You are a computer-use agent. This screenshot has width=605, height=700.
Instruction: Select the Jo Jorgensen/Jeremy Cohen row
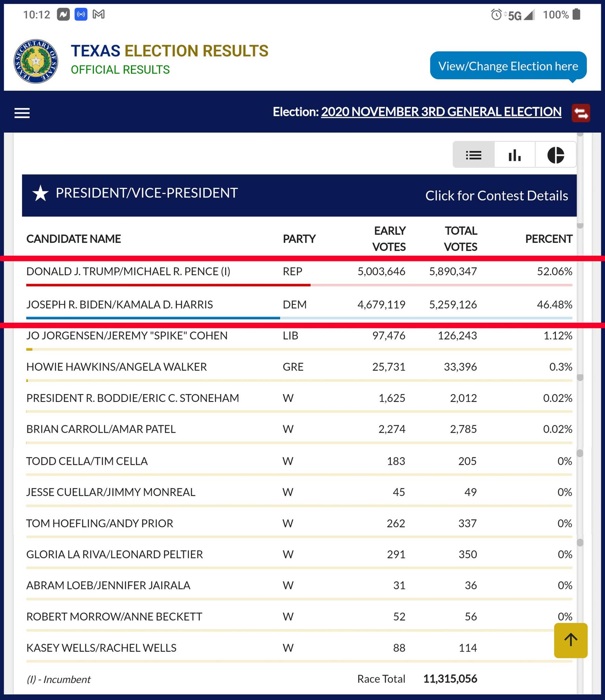pyautogui.click(x=299, y=336)
